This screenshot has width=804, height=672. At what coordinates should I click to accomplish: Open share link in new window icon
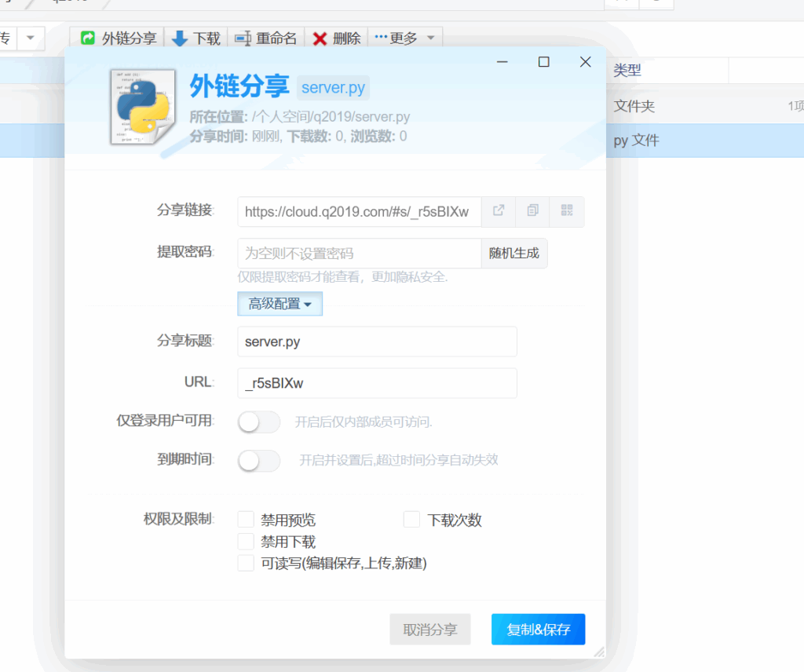tap(499, 211)
